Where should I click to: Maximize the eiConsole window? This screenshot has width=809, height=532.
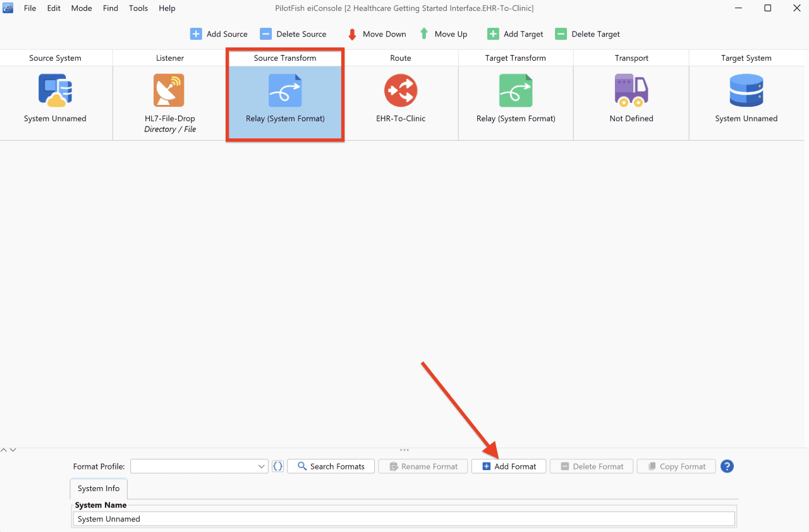point(767,8)
